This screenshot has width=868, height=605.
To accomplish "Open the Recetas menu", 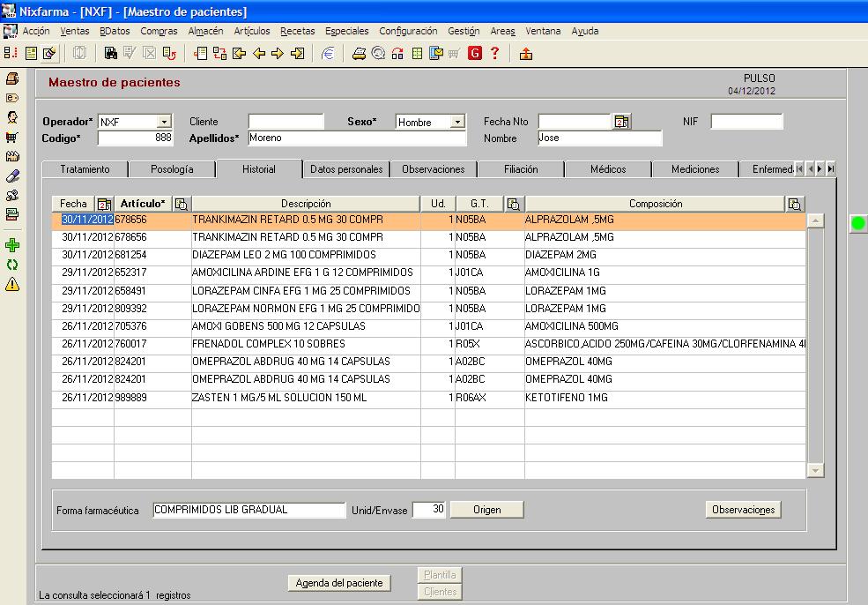I will [x=297, y=31].
